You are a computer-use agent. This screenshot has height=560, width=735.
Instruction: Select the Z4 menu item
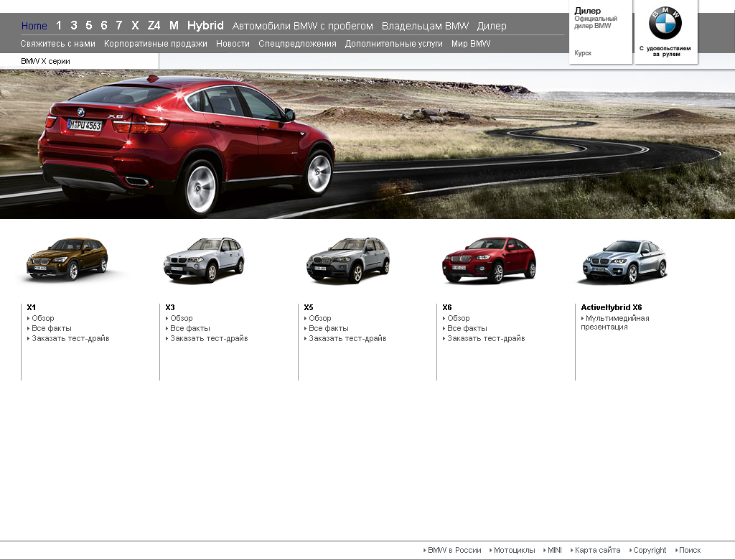154,25
